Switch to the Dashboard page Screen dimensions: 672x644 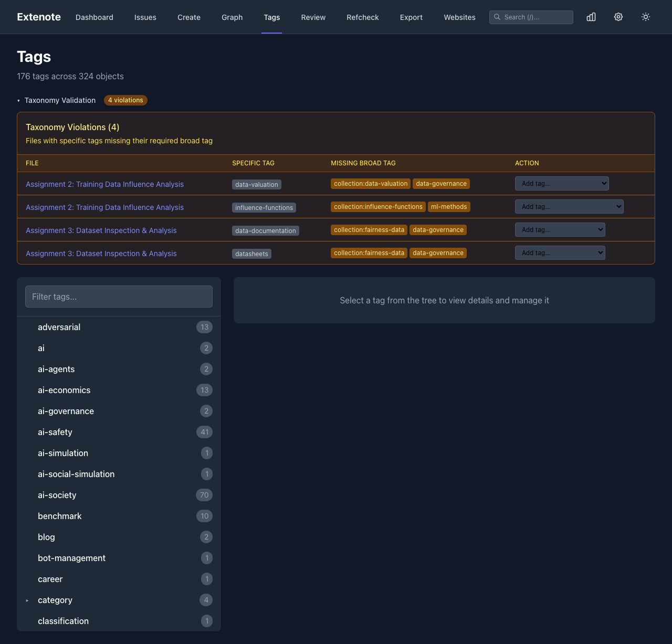94,17
